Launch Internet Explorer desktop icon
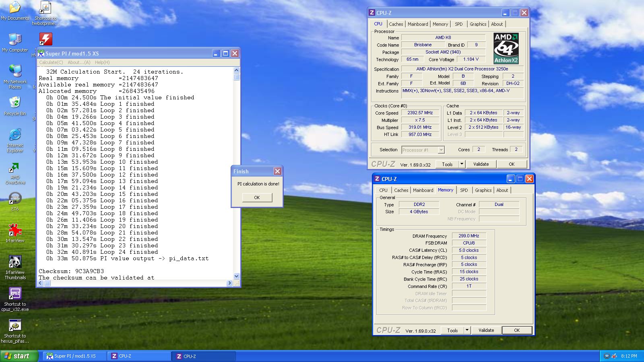This screenshot has width=644, height=362. 15,140
